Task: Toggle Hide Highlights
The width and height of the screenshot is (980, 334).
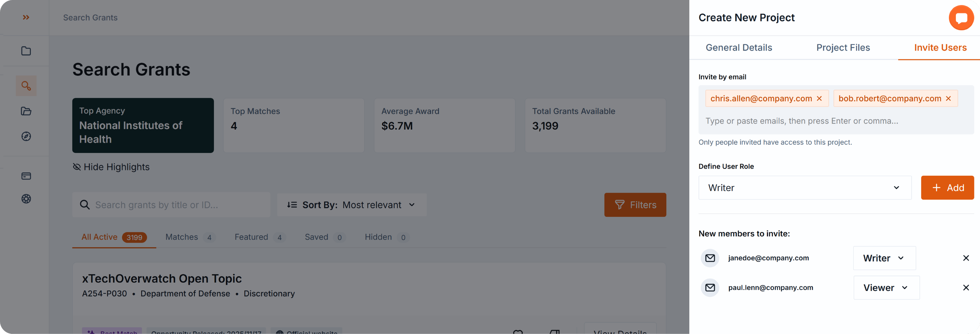Action: point(111,167)
